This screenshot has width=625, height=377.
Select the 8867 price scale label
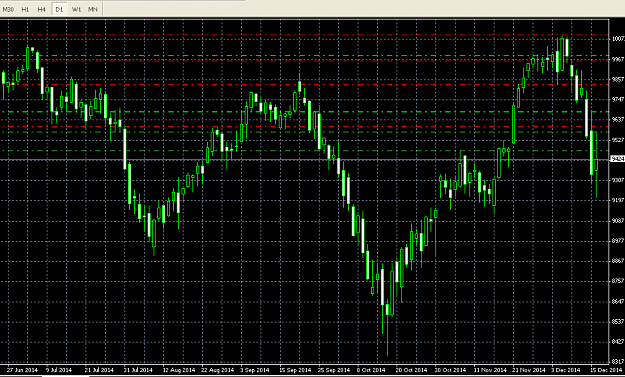(x=618, y=261)
